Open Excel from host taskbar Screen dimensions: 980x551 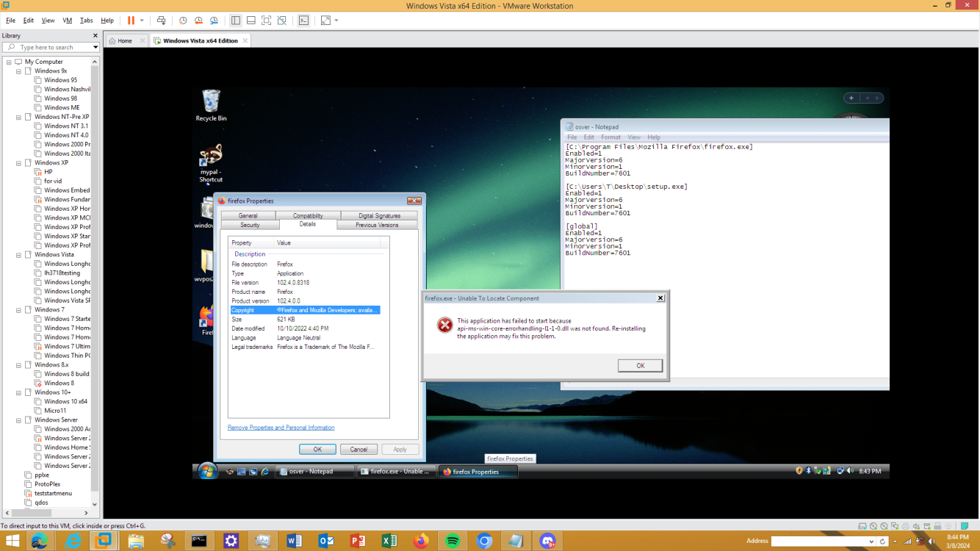[389, 541]
